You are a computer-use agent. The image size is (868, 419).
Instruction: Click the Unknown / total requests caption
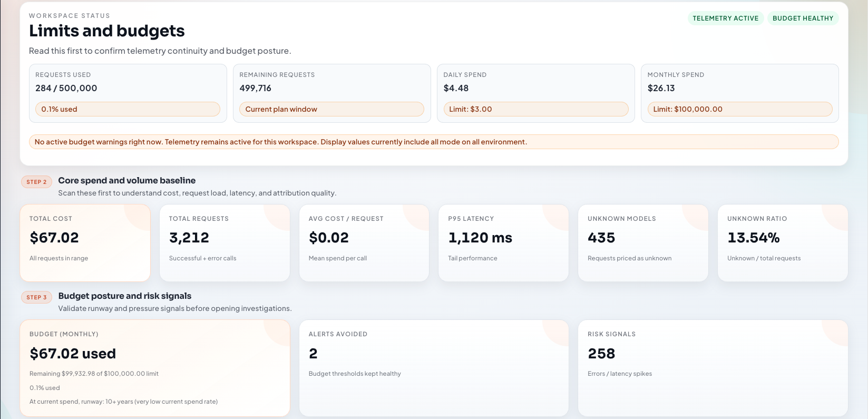pos(764,258)
